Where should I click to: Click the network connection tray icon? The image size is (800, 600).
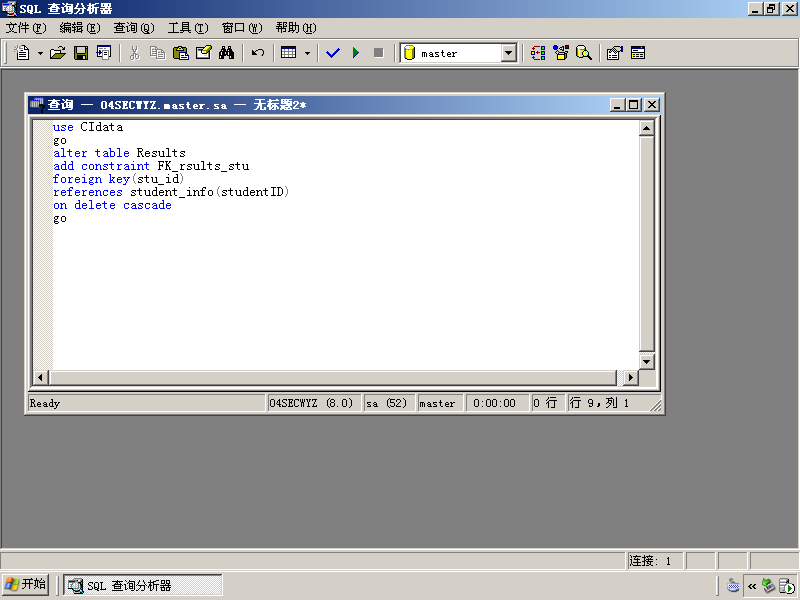(768, 585)
